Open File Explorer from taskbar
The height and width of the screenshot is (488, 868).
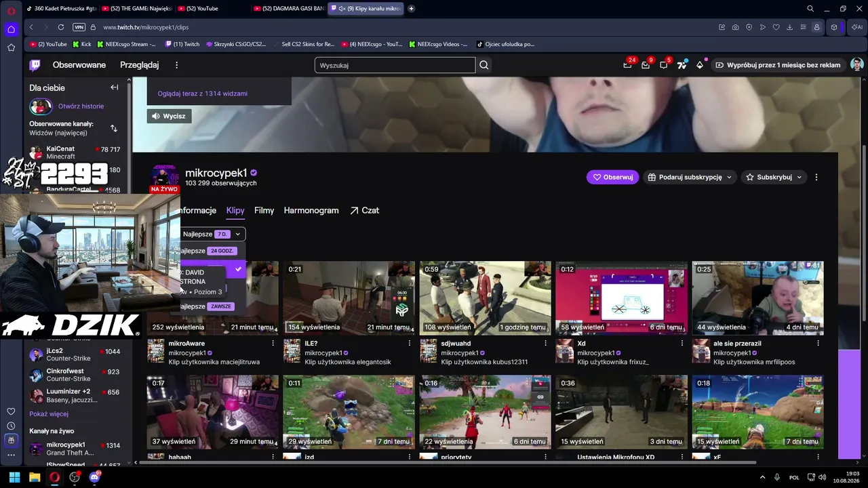(35, 477)
